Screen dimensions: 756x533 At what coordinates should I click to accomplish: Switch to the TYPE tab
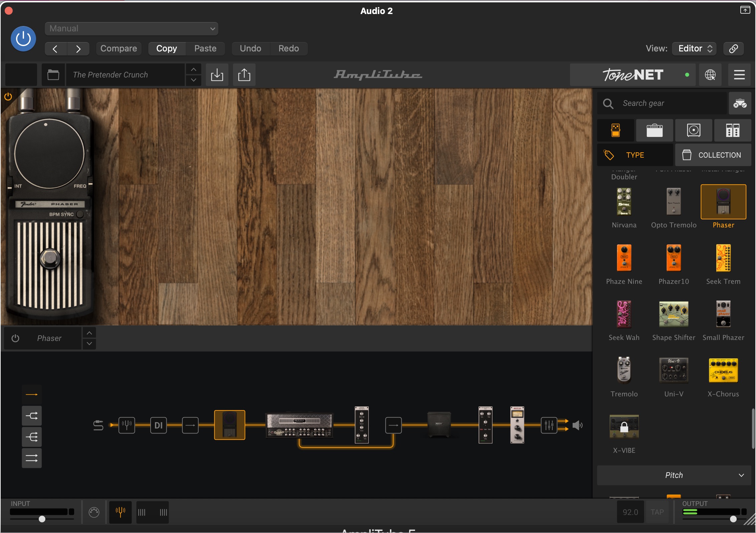tap(635, 155)
